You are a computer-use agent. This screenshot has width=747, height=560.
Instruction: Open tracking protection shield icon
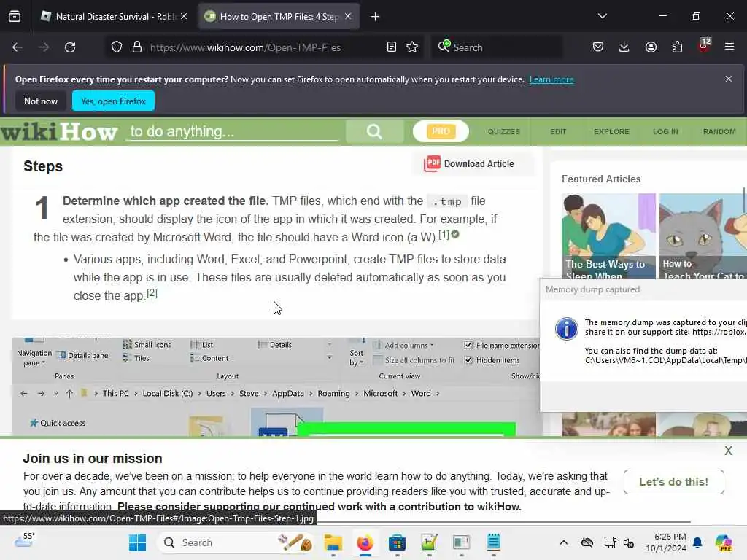pos(117,47)
